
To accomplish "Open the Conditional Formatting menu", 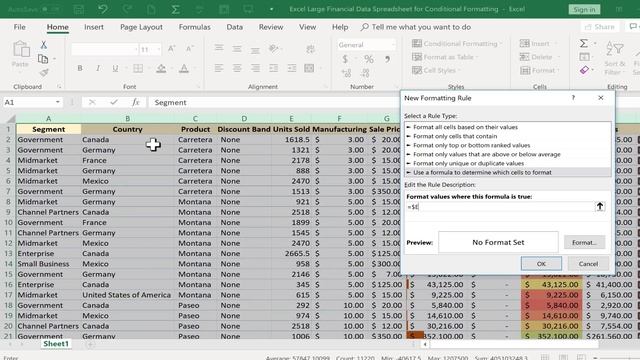I will pos(457,44).
